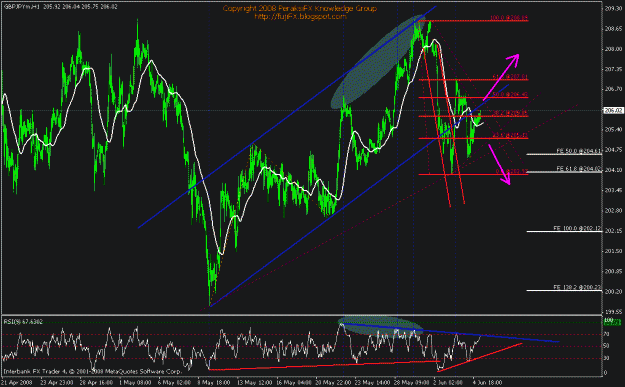This screenshot has width=625, height=387.
Task: Select the Fibonacci 61.8 retracement label
Action: 510,77
